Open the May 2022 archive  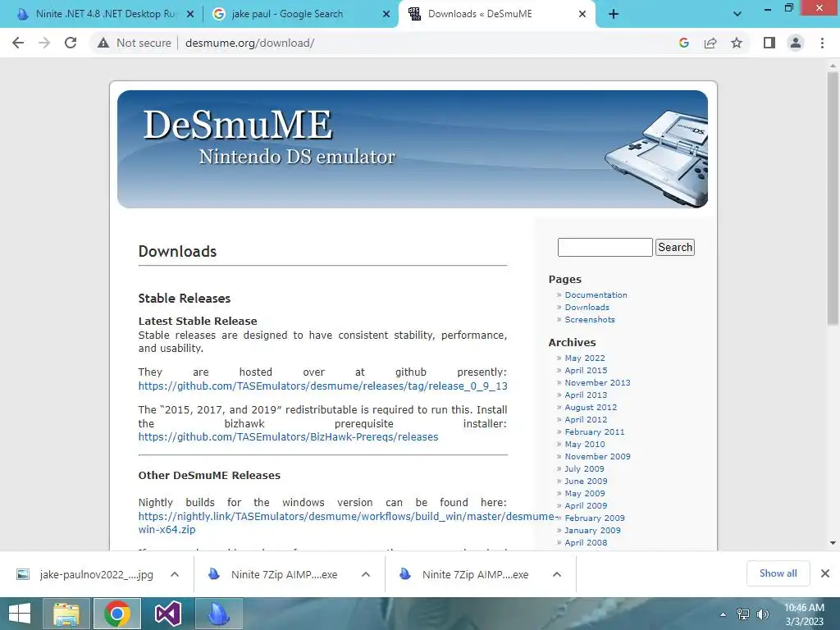584,358
